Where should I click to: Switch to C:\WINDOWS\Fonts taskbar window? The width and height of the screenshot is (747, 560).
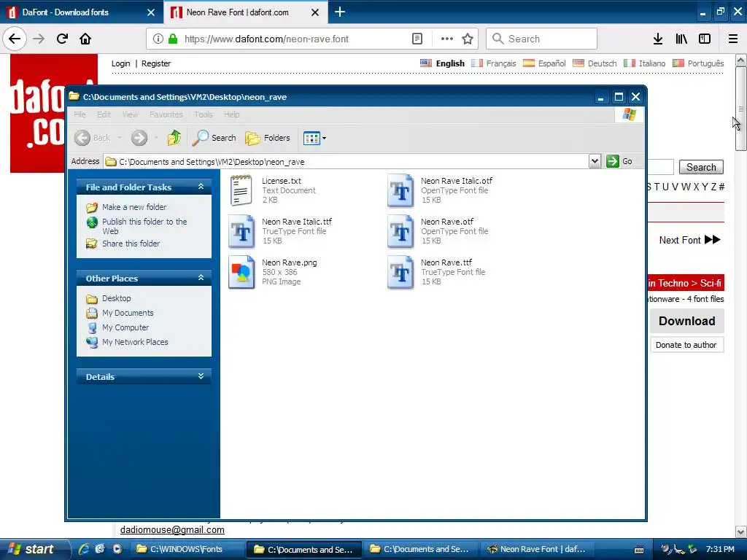pyautogui.click(x=186, y=549)
